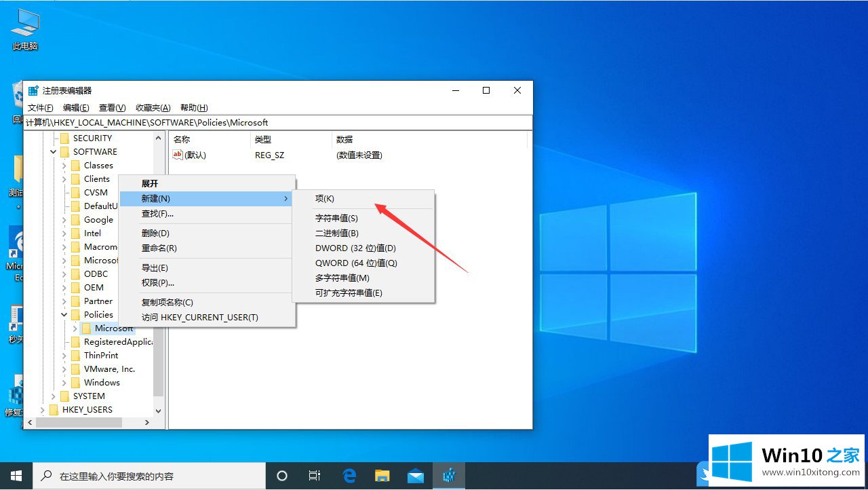The width and height of the screenshot is (868, 490).
Task: Expand the Partner key chevron
Action: [x=64, y=301]
